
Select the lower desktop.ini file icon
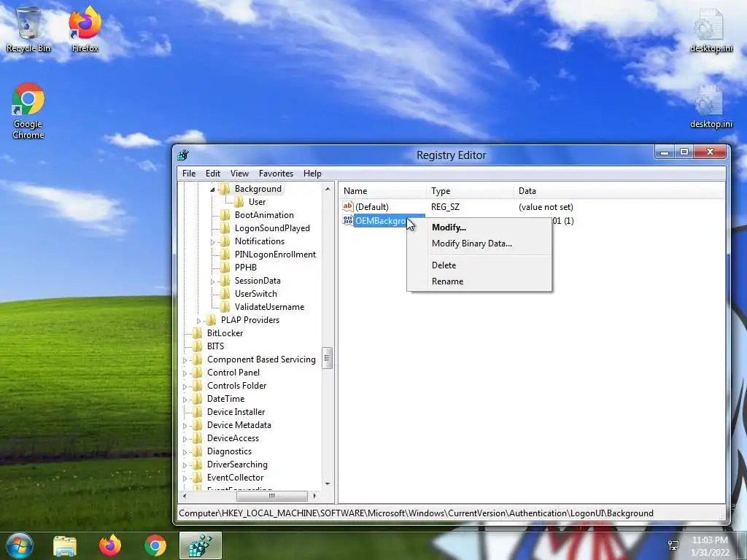(x=711, y=106)
